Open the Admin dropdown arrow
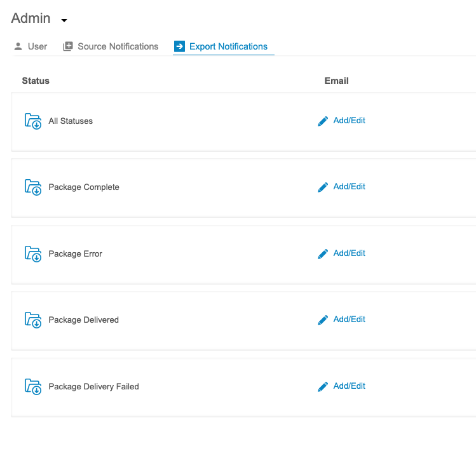This screenshot has height=465, width=476. tap(64, 20)
